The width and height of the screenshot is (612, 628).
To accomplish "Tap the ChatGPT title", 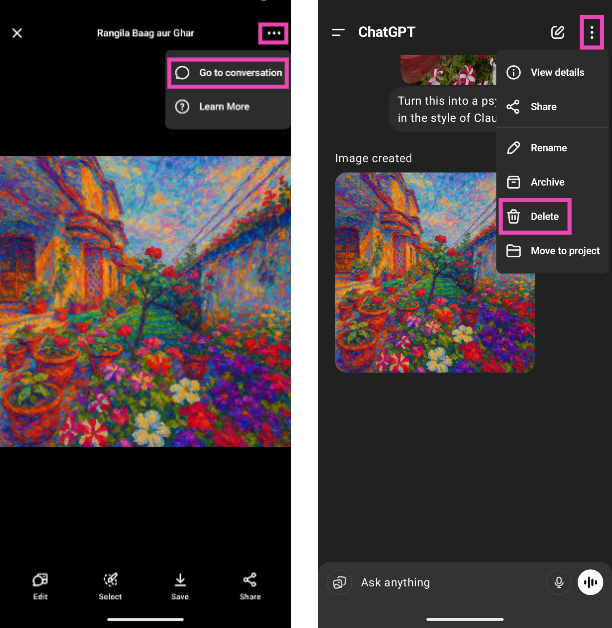I will 386,32.
